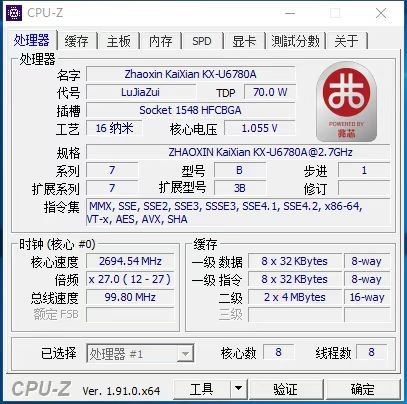Switch to the 缓存 tab
The width and height of the screenshot is (407, 404).
click(77, 41)
